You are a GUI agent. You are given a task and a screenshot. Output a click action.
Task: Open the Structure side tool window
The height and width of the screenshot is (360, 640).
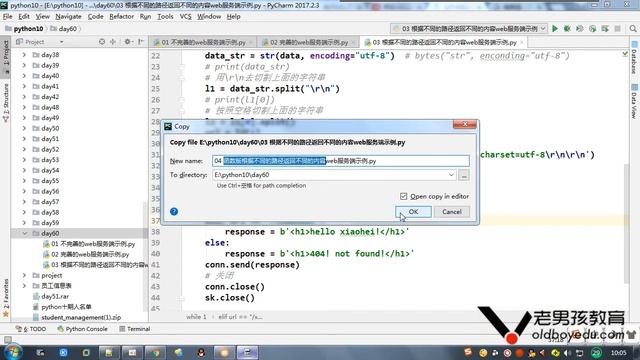[x=5, y=103]
